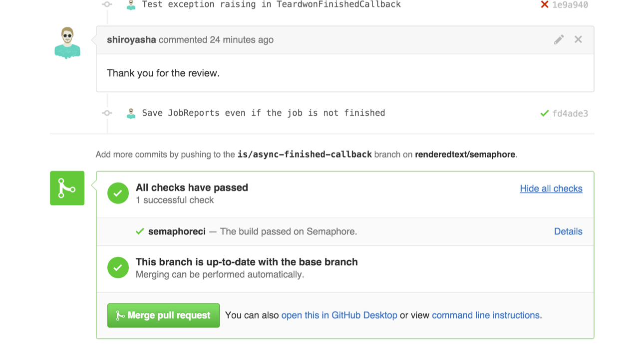Open the Save JobReports commit message
The image size is (644, 364).
point(264,113)
